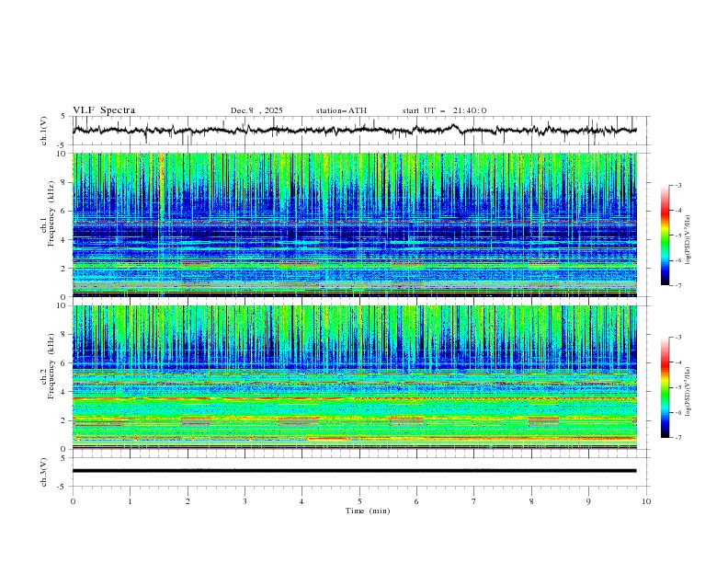This screenshot has height=563, width=728.
Task: Click the ch.1 colorbar label 'log(PSD)(V²/Hz)'
Action: point(688,240)
